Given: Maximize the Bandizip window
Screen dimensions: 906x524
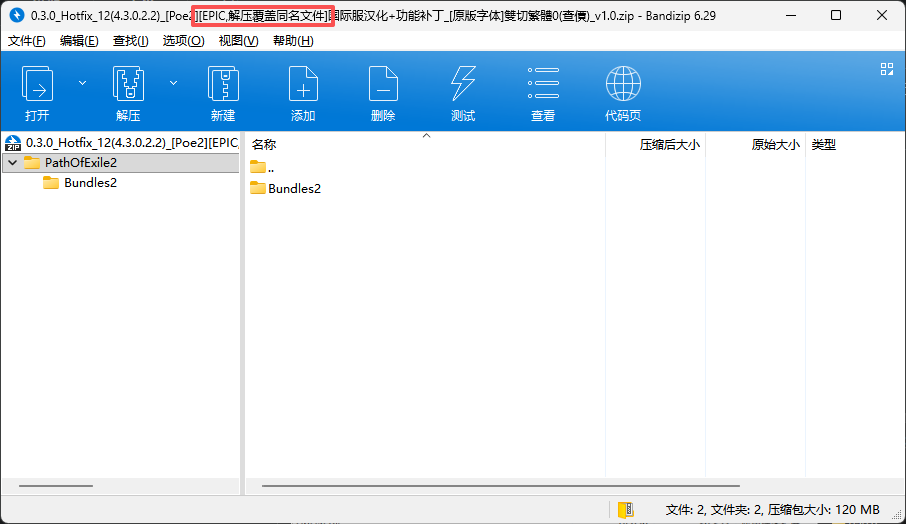Looking at the screenshot, I should pos(836,15).
